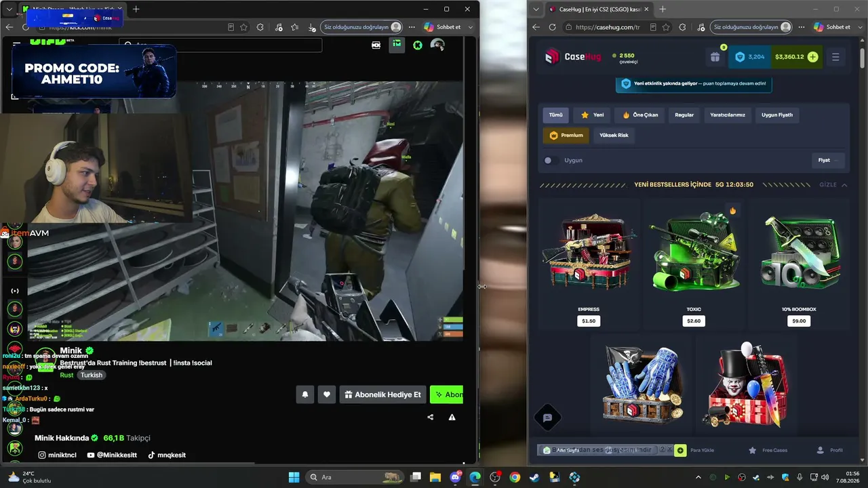Report the stream with the warning icon
This screenshot has height=488, width=868.
pos(452,417)
